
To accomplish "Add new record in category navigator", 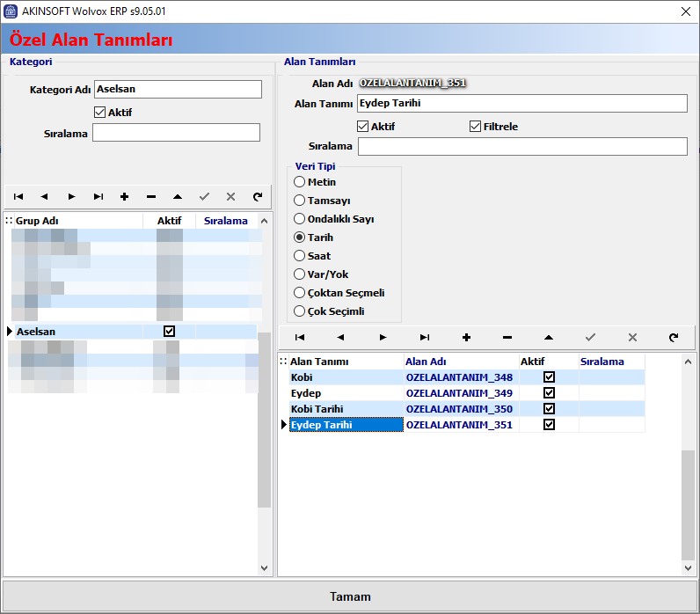I will (124, 197).
